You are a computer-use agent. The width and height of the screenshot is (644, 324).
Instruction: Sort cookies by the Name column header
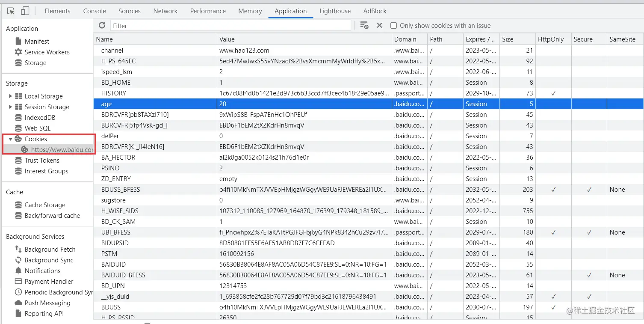(x=155, y=39)
